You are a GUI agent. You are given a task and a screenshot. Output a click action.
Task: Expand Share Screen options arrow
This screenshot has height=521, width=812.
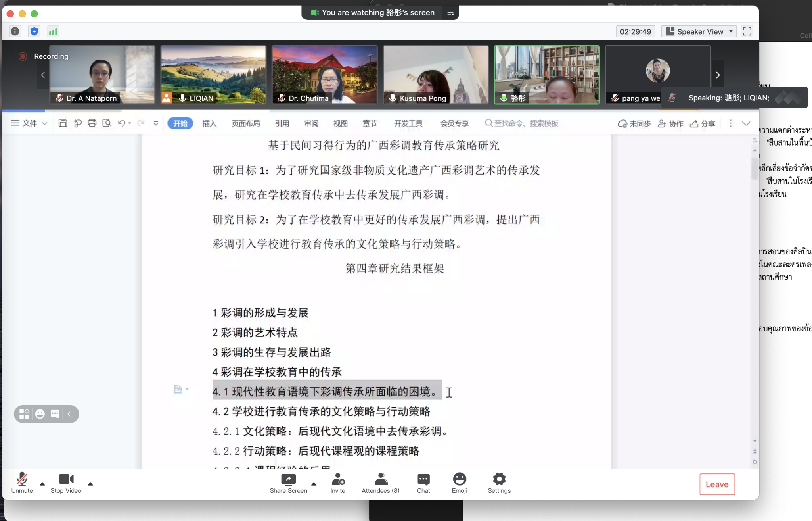pos(314,484)
